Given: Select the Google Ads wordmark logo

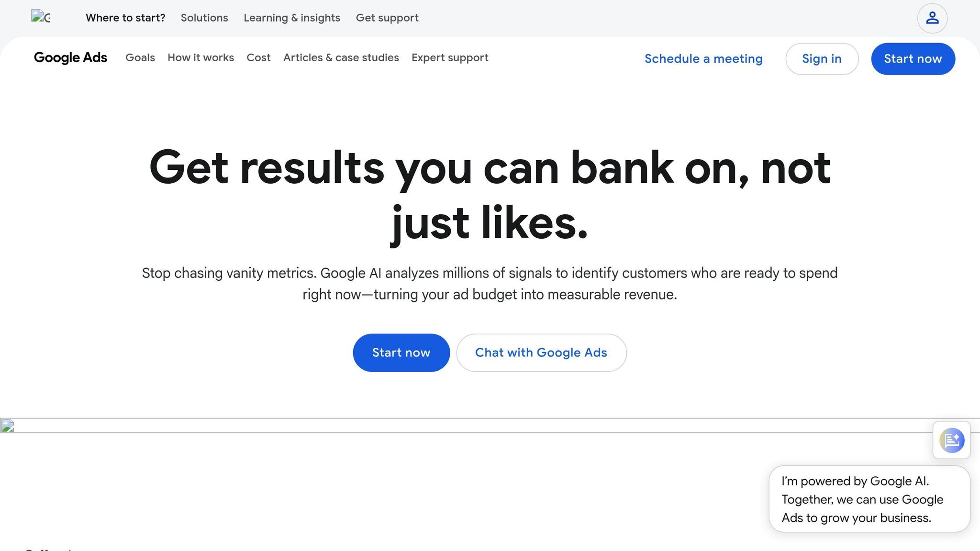Looking at the screenshot, I should click(70, 58).
